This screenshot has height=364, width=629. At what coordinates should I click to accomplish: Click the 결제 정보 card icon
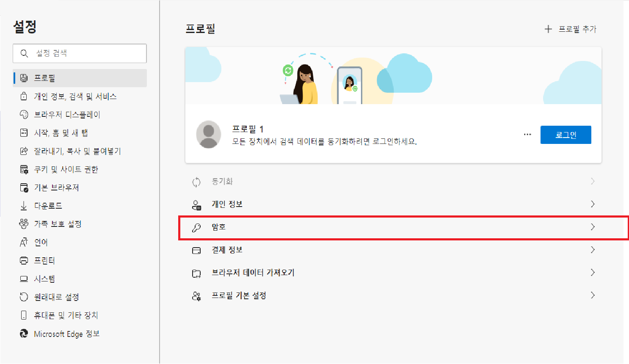click(196, 250)
